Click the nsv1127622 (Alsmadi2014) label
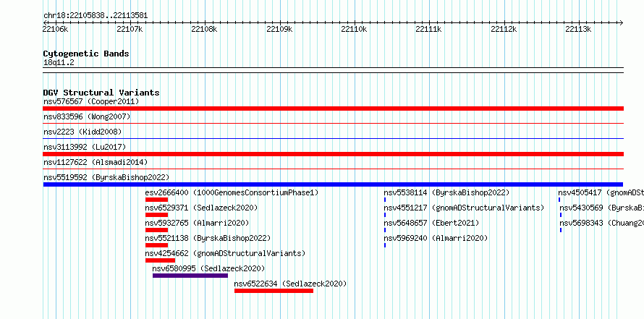644x319 pixels. 96,162
